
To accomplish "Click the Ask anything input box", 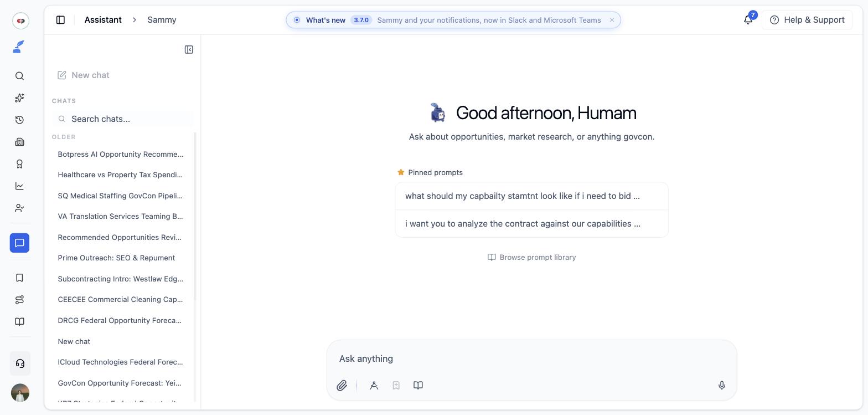I will pos(531,358).
